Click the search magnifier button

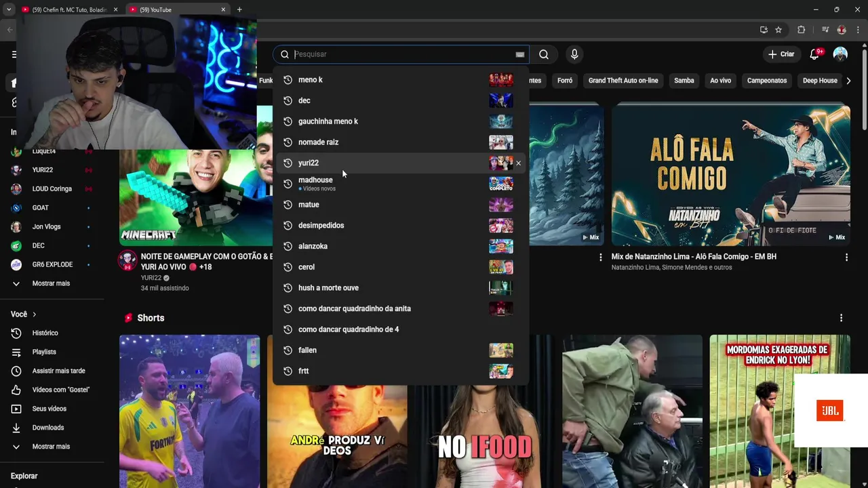click(x=544, y=54)
